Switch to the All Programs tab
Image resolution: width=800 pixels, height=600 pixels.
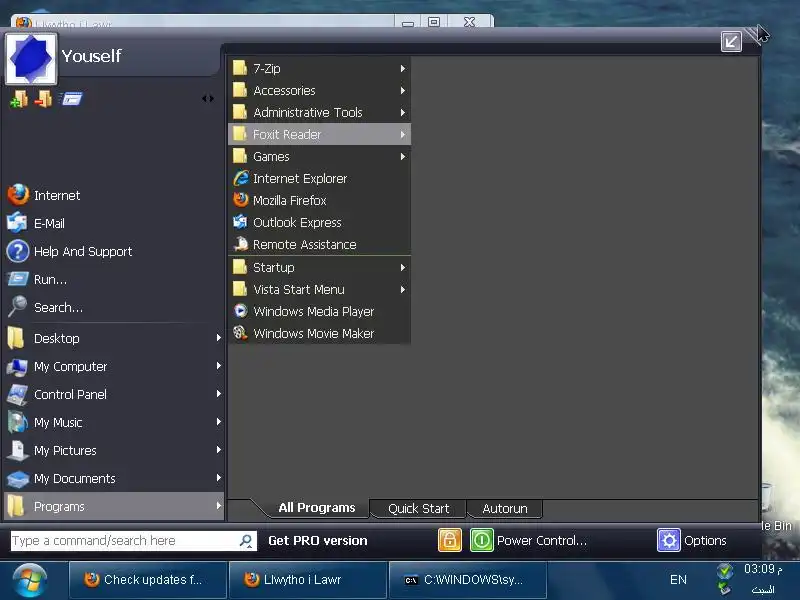[316, 508]
